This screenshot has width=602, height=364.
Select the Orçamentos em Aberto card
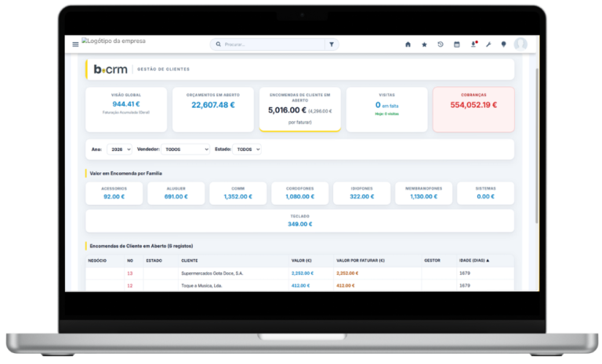tap(213, 110)
